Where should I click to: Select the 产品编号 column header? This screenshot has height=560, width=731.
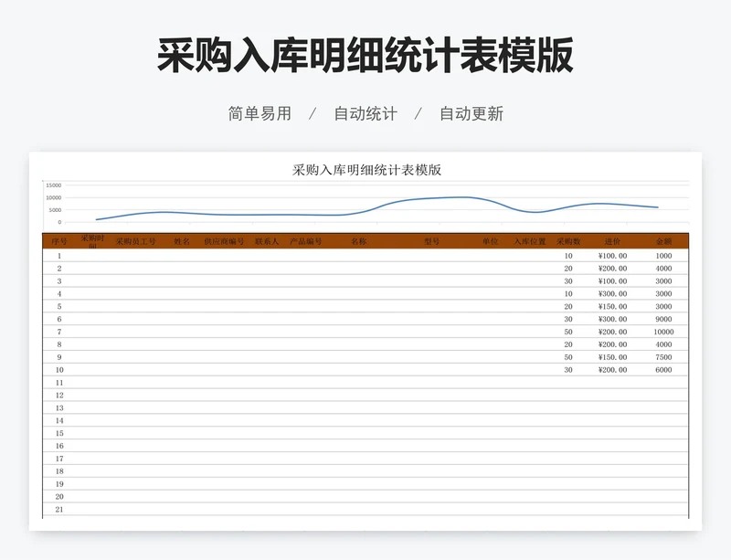[x=305, y=242]
